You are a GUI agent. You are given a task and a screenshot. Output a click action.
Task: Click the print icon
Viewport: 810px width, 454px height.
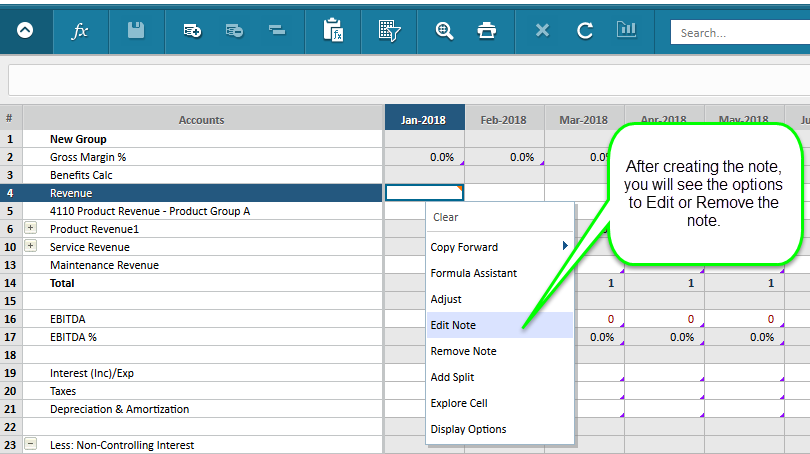[x=487, y=31]
